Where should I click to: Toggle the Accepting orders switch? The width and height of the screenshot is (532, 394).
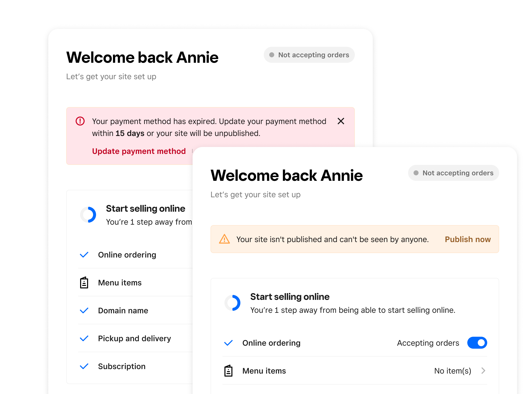pyautogui.click(x=477, y=343)
